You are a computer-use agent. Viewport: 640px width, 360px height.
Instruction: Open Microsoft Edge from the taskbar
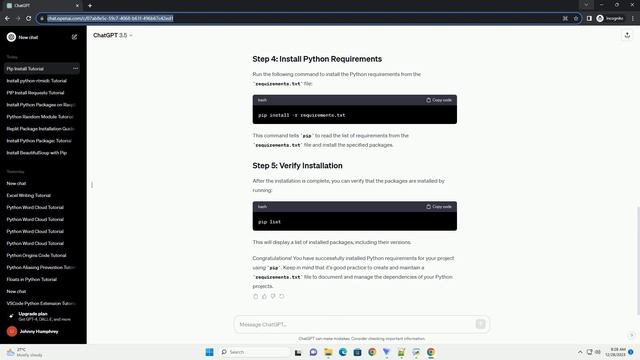pos(342,352)
